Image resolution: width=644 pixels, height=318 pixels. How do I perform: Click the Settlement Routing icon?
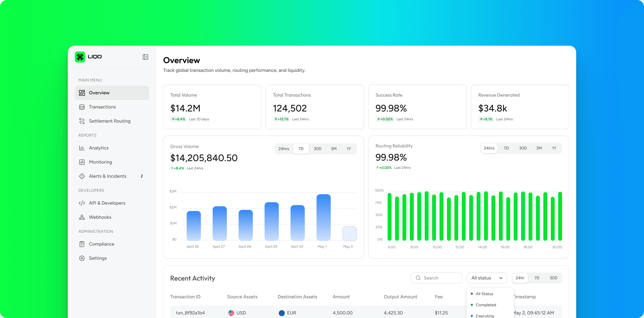click(82, 121)
